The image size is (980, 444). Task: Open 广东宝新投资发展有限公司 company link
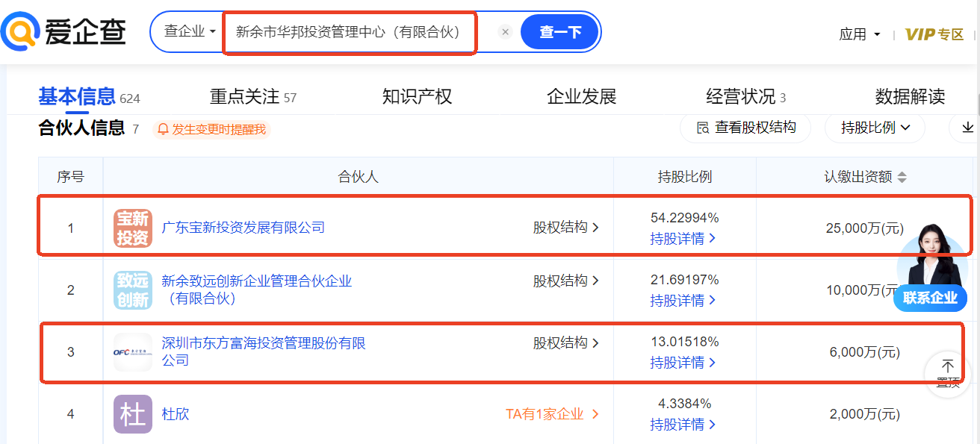point(244,228)
